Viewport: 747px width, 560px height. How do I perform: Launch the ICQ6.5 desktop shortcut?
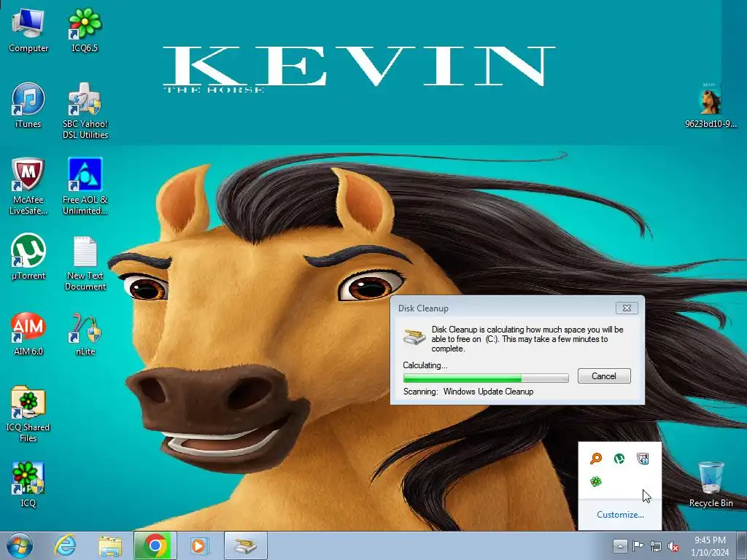[85, 31]
